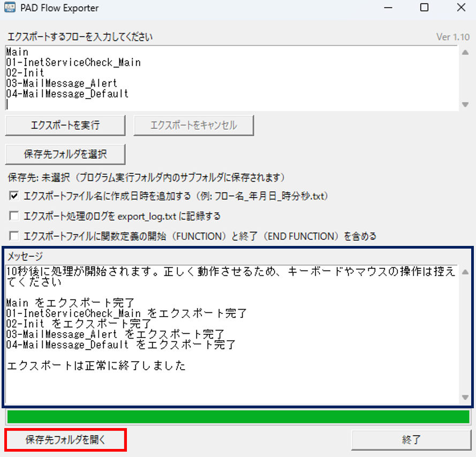Click 'Main をエクスポート完了' message line
476x457 pixels.
(71, 303)
